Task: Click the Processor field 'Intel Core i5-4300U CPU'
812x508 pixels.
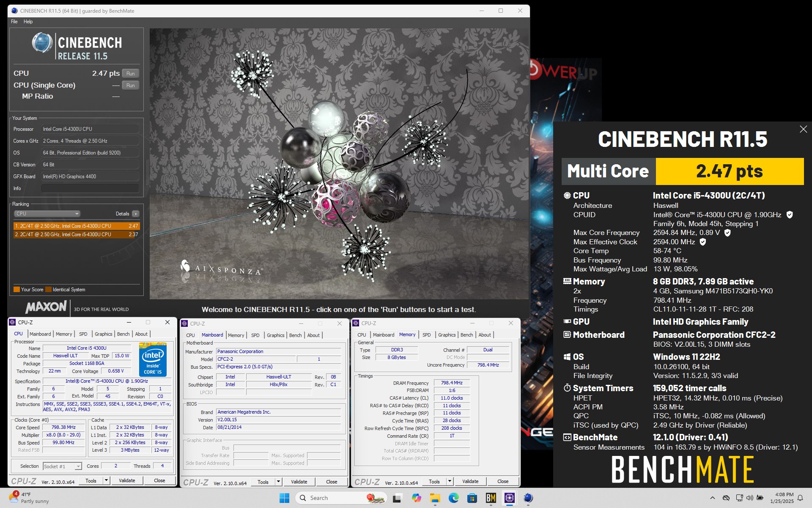Action: 90,129
